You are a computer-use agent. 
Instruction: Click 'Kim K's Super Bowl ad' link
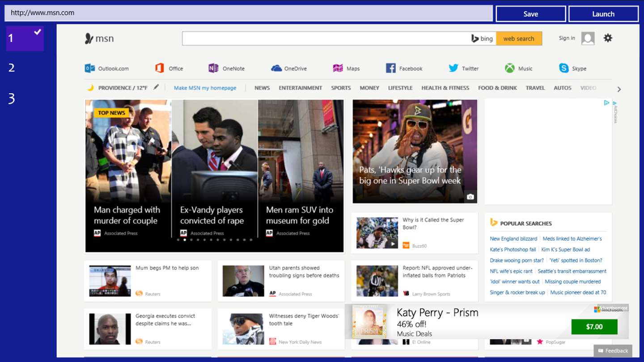pyautogui.click(x=565, y=249)
